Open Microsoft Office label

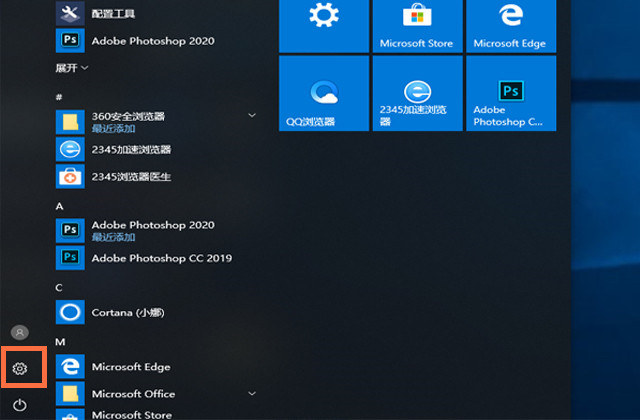pyautogui.click(x=133, y=394)
